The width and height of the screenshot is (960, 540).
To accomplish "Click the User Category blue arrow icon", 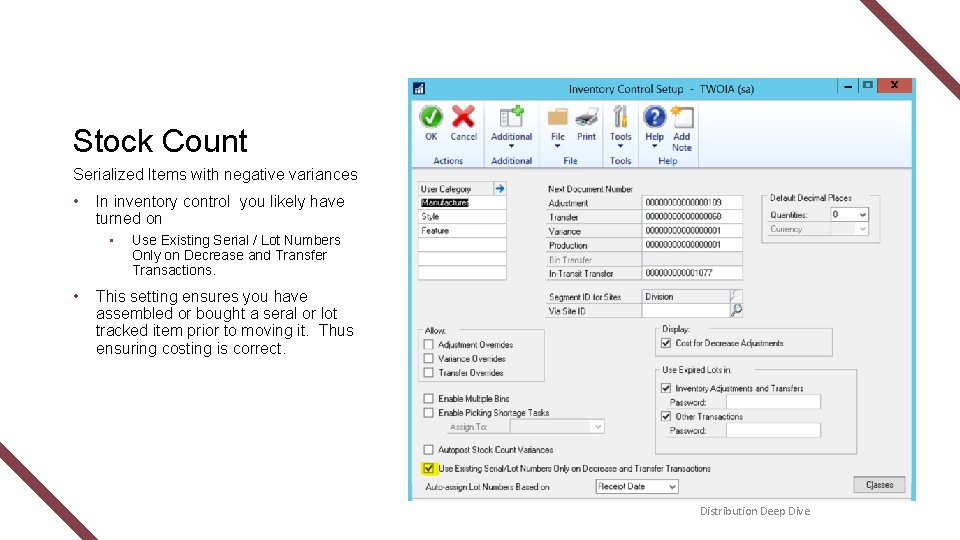I will pyautogui.click(x=500, y=189).
